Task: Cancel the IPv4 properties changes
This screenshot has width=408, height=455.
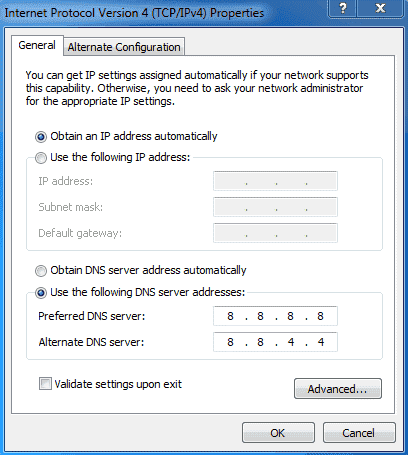Action: 359,433
